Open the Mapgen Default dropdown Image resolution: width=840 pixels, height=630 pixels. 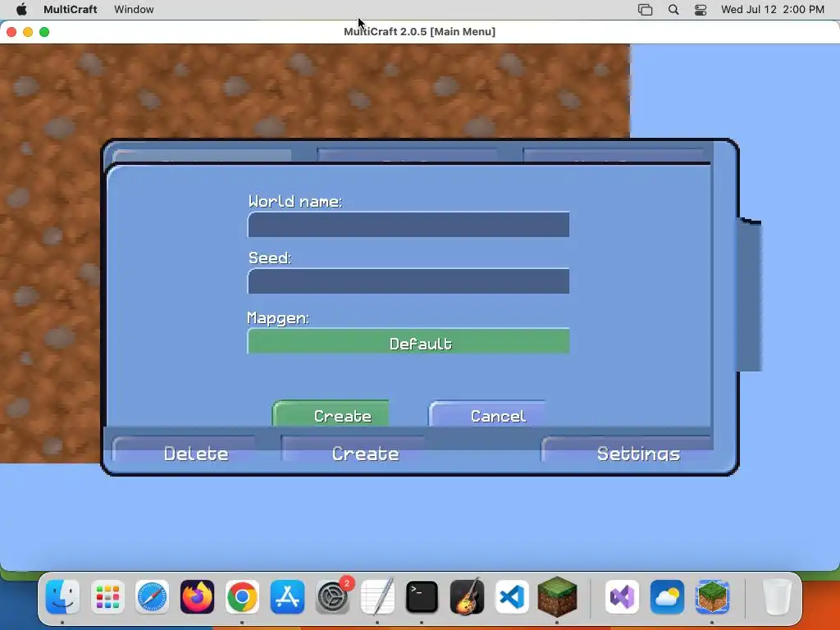(x=409, y=341)
